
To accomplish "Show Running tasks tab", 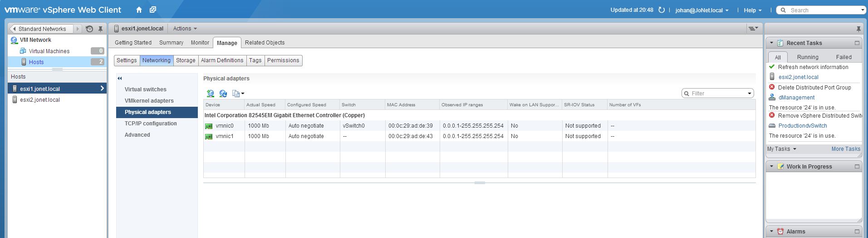I will coord(808,57).
